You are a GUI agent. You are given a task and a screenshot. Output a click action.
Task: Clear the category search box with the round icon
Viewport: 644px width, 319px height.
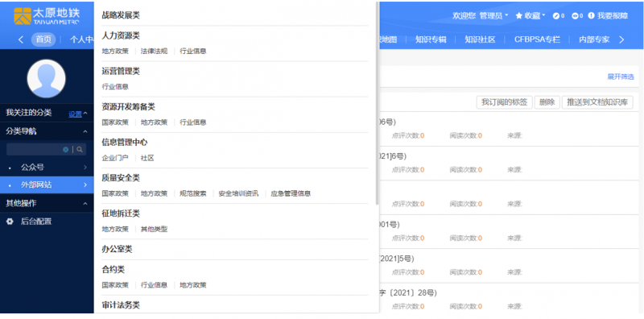(x=66, y=150)
